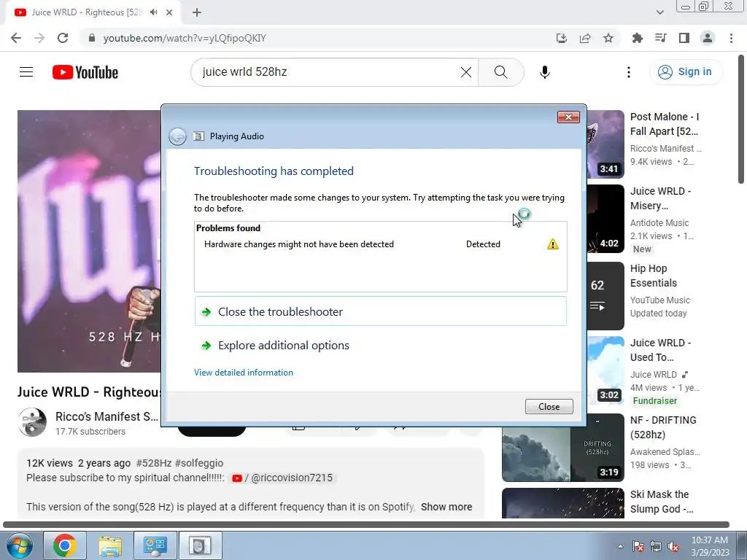The height and width of the screenshot is (560, 747).
Task: Choose Close the troubleshooter option
Action: tap(380, 311)
